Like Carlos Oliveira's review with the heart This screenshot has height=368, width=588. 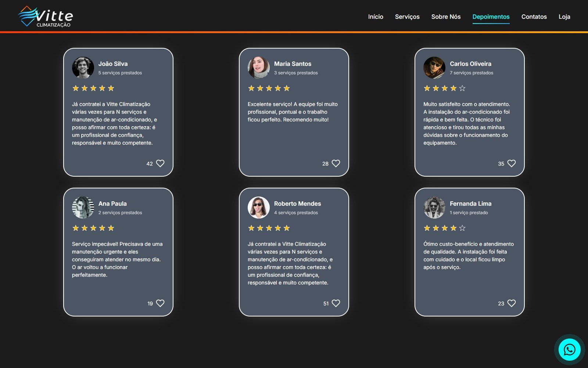click(x=512, y=163)
